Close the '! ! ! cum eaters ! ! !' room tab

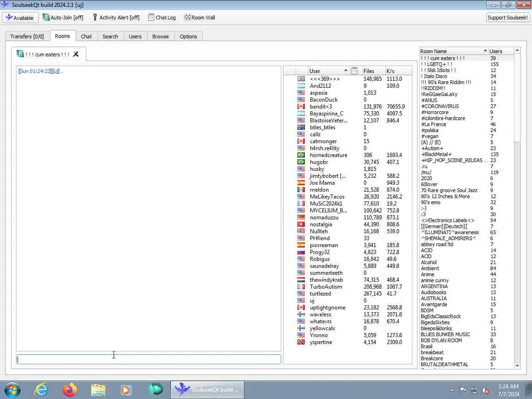tap(76, 54)
